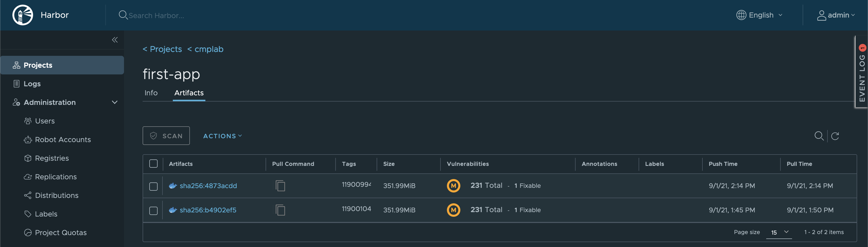Sort by the Artifacts column header
Screen dimensions: 868x247
(x=181, y=164)
